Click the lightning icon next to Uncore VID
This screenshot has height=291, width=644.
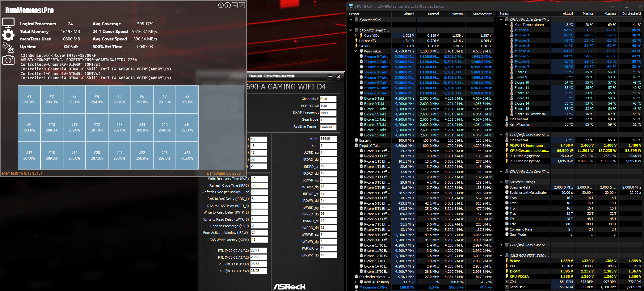tap(356, 41)
